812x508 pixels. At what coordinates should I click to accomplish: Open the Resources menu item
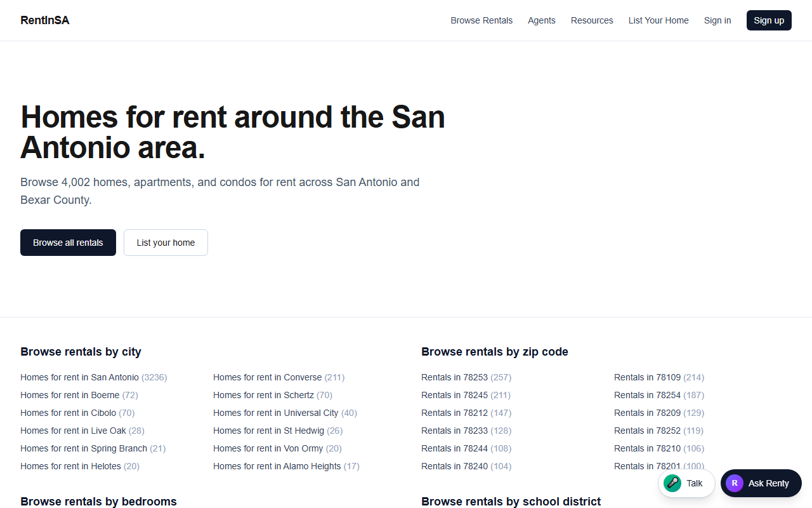(x=592, y=20)
